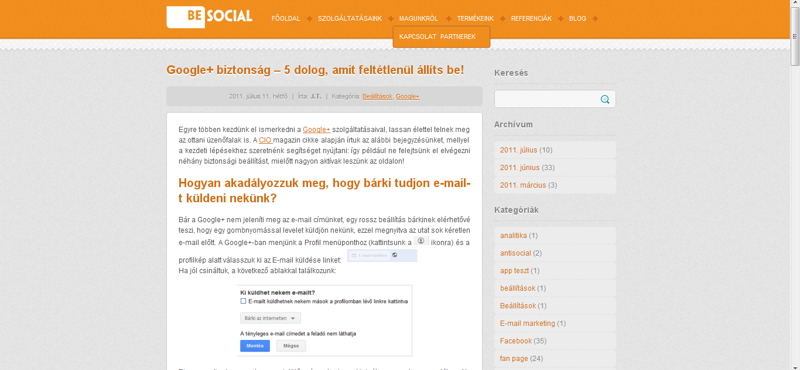Open the lowercase beállítások category
Screen dimensions: 800x370
(518, 288)
